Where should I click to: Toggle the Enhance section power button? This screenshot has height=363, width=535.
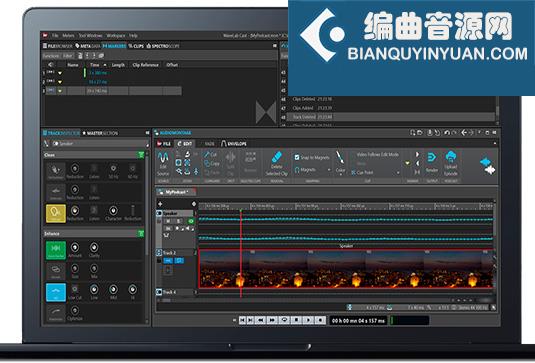[x=141, y=234]
